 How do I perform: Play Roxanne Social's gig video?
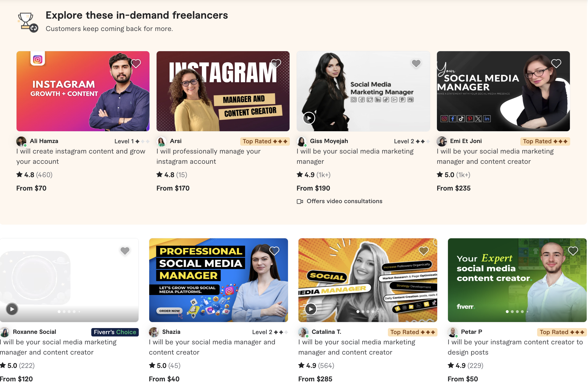(x=12, y=309)
